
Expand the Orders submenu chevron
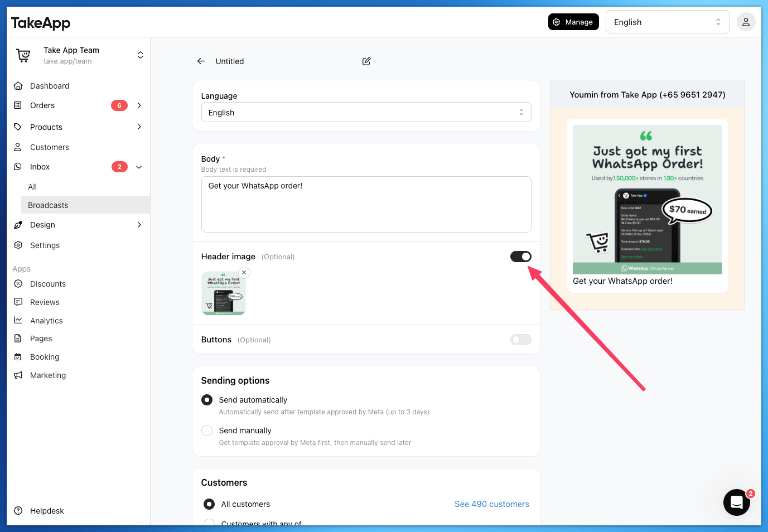[139, 105]
